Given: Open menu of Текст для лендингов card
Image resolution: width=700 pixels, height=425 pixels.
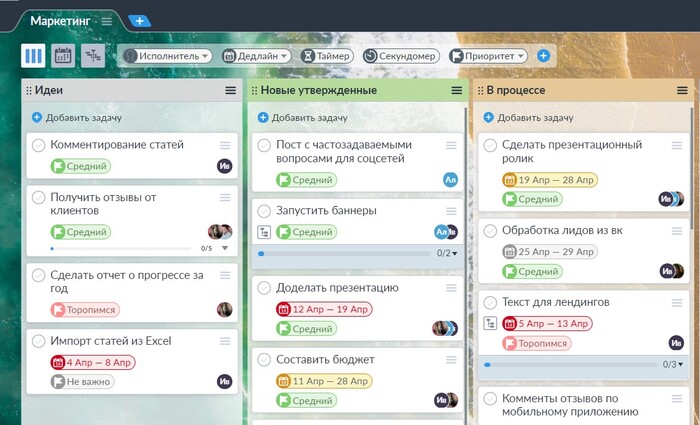Looking at the screenshot, I should pos(677,303).
